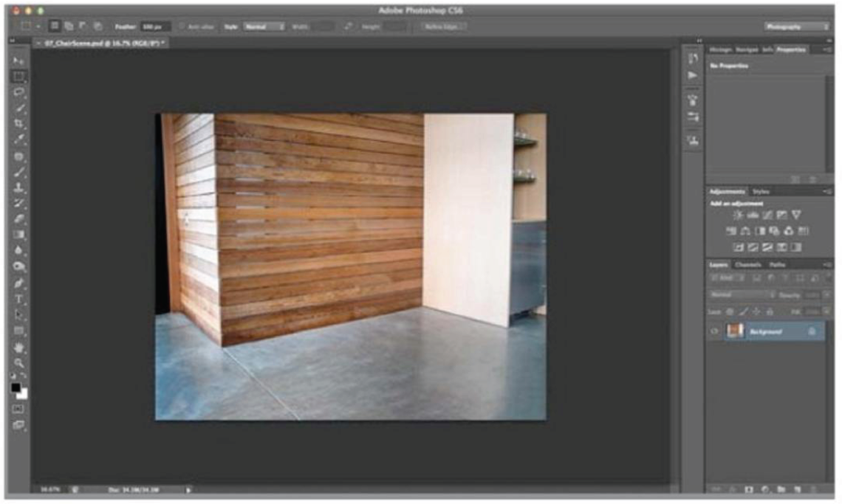The image size is (842, 504).
Task: Add a Brightness/Contrast adjustment
Action: pyautogui.click(x=739, y=215)
